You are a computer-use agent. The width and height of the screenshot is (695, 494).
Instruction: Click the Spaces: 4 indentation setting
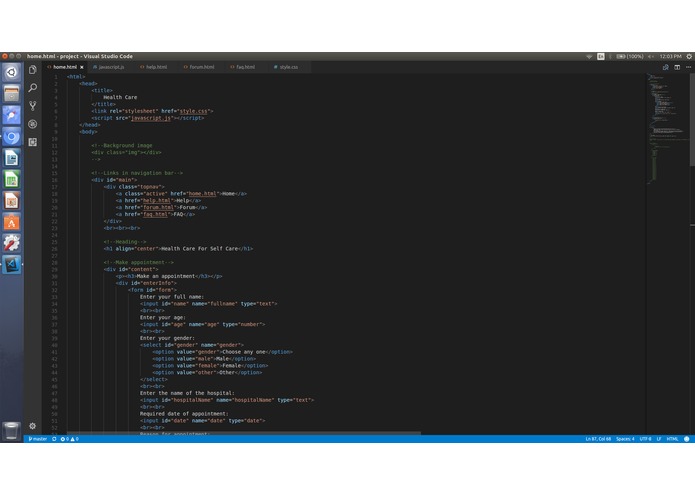click(x=625, y=439)
